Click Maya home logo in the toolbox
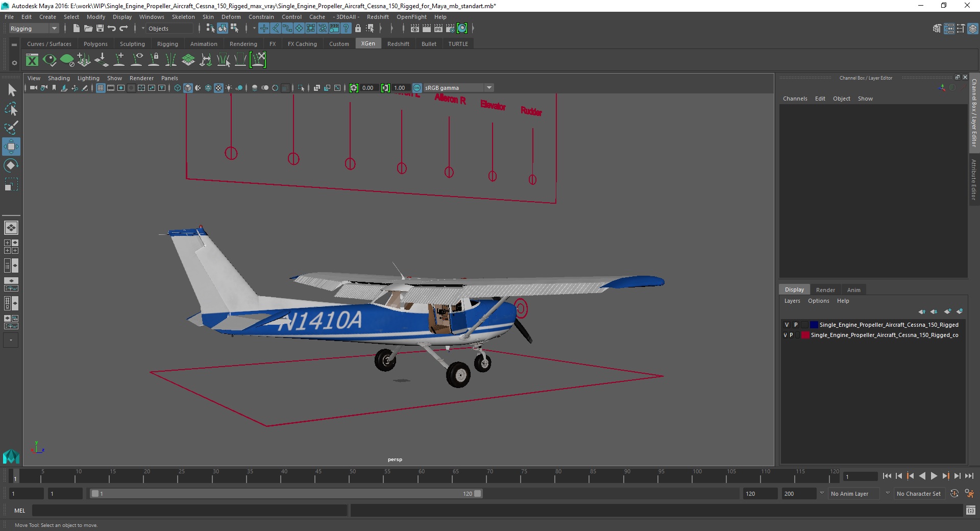 click(x=11, y=456)
